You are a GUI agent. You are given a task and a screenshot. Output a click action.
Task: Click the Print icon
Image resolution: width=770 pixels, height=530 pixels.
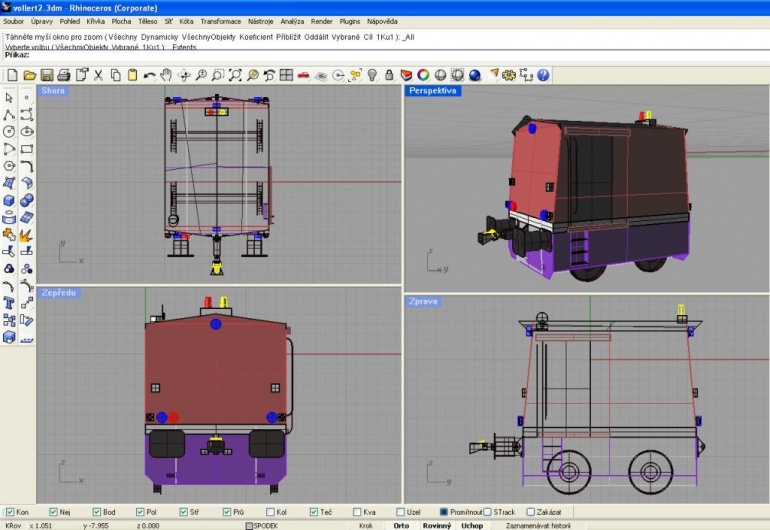[x=63, y=75]
